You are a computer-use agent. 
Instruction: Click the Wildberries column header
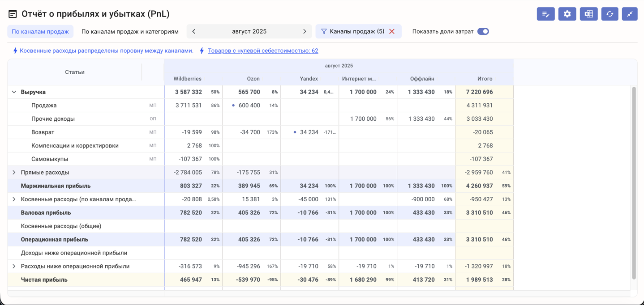187,79
